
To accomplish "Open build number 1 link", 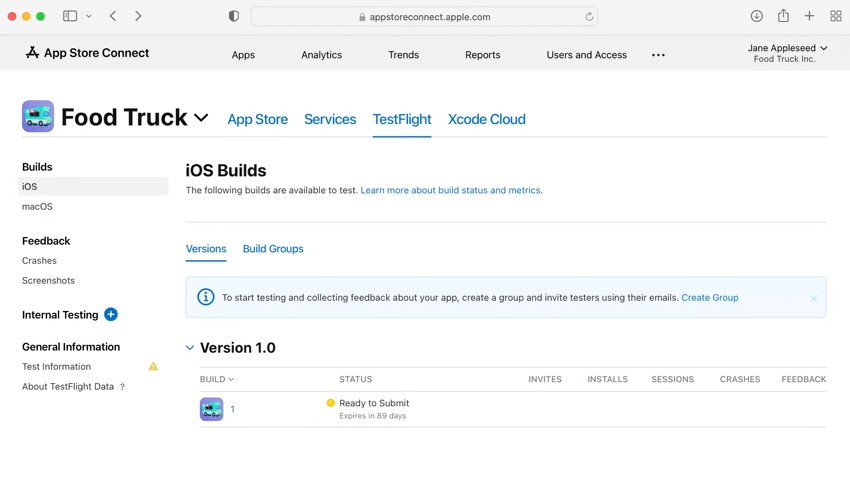I will pyautogui.click(x=233, y=409).
